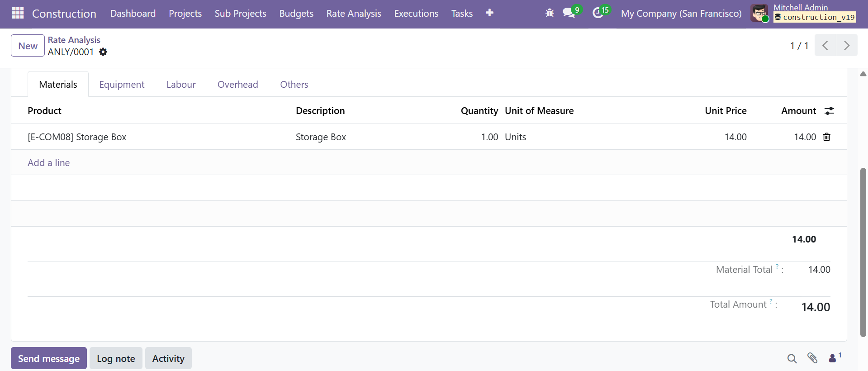The height and width of the screenshot is (371, 868).
Task: Search messages with the magnifier icon
Action: point(792,358)
